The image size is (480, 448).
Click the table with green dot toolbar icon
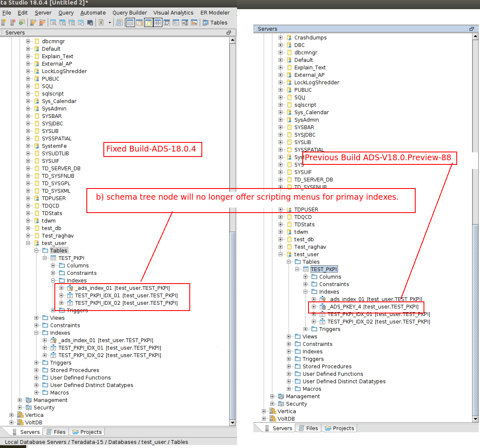pos(22,22)
